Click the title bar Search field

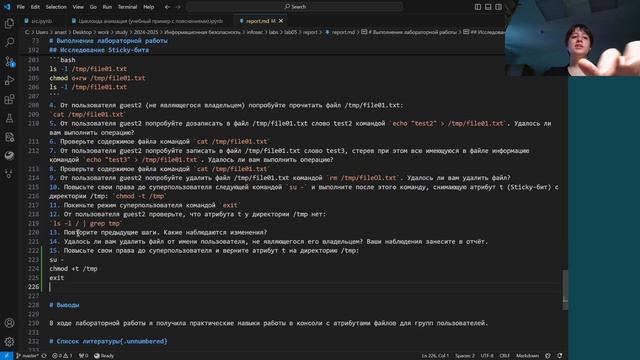295,7
